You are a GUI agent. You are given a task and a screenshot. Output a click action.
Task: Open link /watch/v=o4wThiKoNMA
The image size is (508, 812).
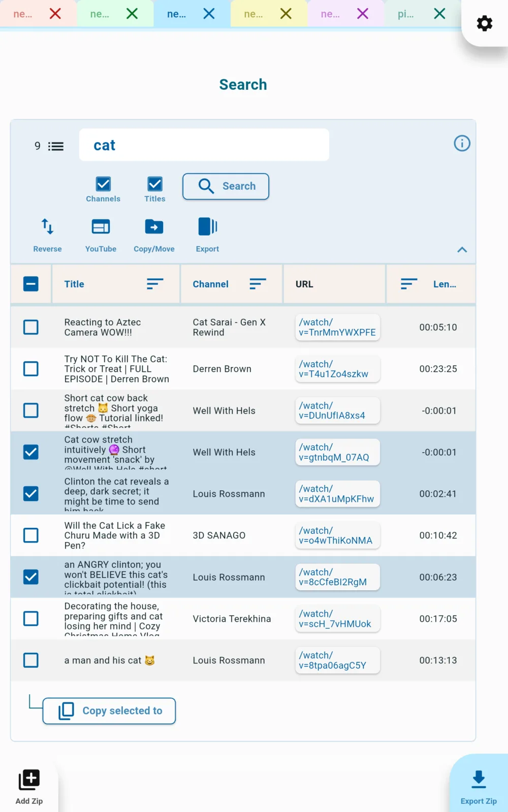point(337,535)
